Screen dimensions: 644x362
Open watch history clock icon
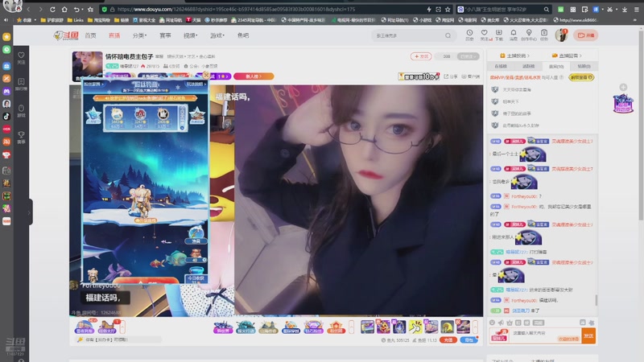tap(469, 35)
